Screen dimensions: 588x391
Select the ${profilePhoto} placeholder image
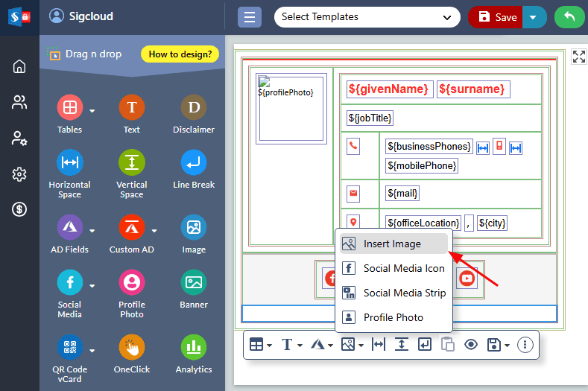tap(291, 109)
